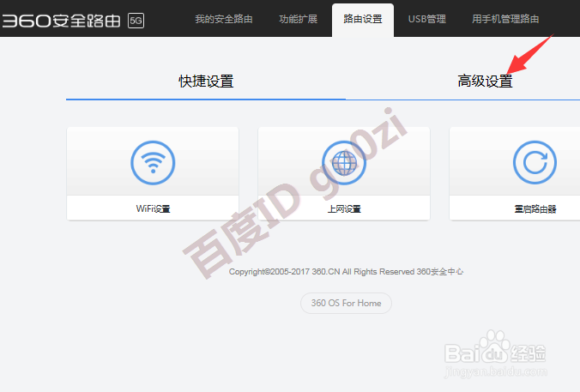Open the USB管理 tab
This screenshot has height=392, width=580.
pyautogui.click(x=427, y=19)
